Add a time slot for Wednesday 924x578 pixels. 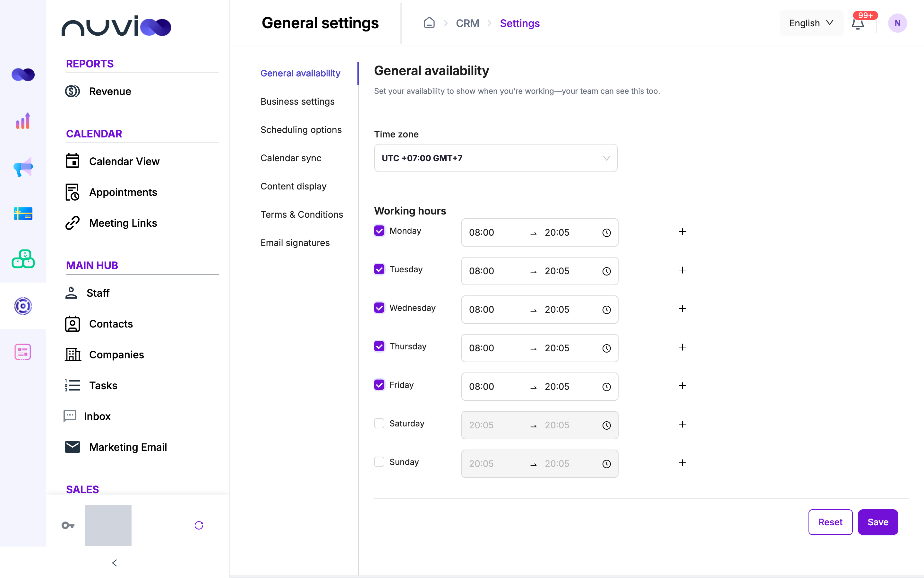tap(682, 309)
